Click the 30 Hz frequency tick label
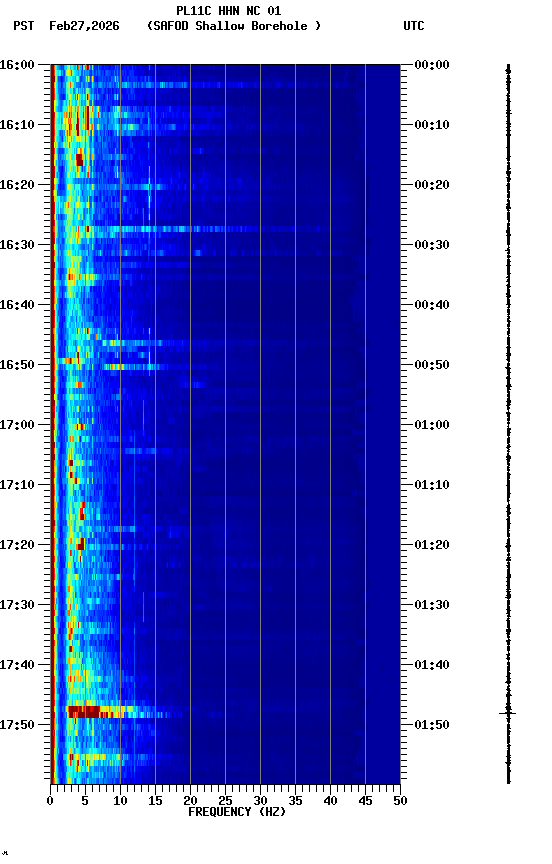Image resolution: width=552 pixels, height=864 pixels. [x=260, y=801]
